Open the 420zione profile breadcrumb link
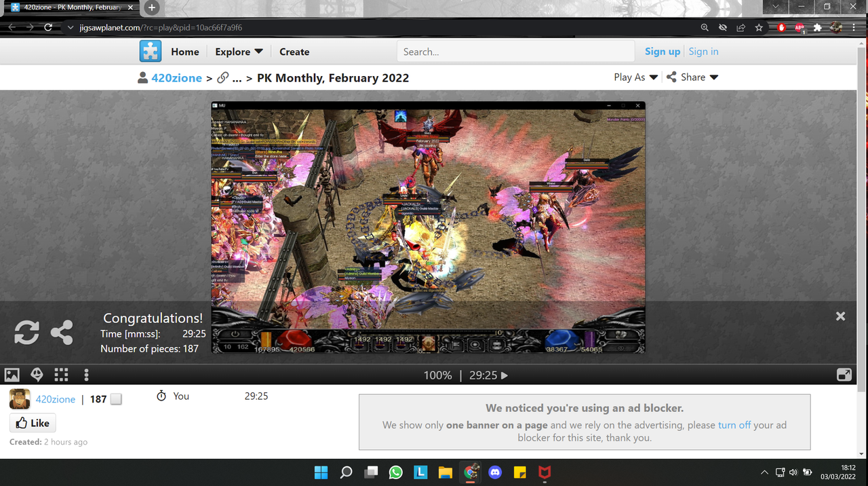 pos(176,78)
